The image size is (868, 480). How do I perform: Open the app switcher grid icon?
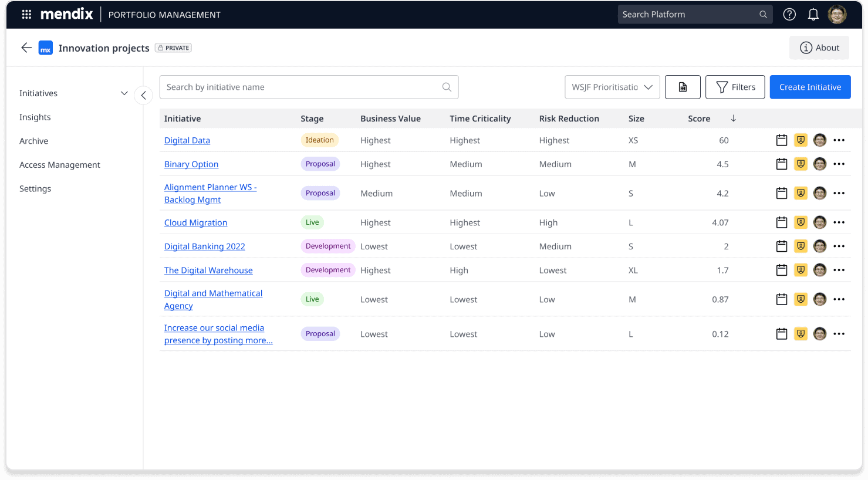(26, 15)
